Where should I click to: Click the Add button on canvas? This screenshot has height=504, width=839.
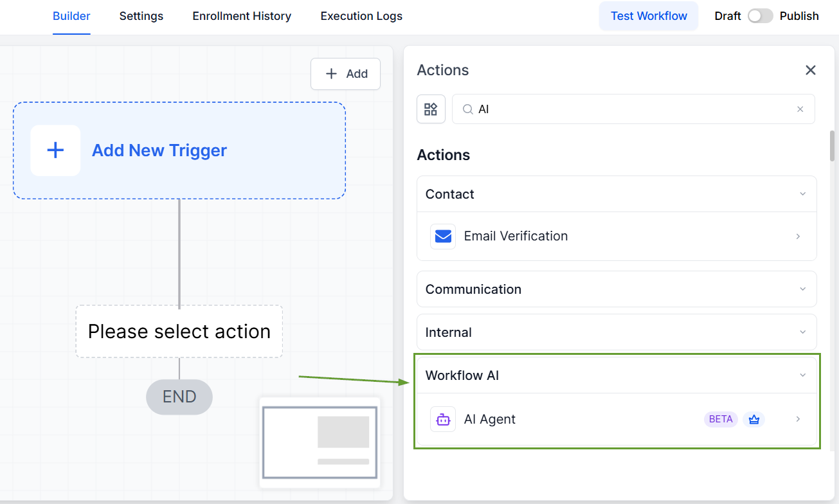[346, 74]
